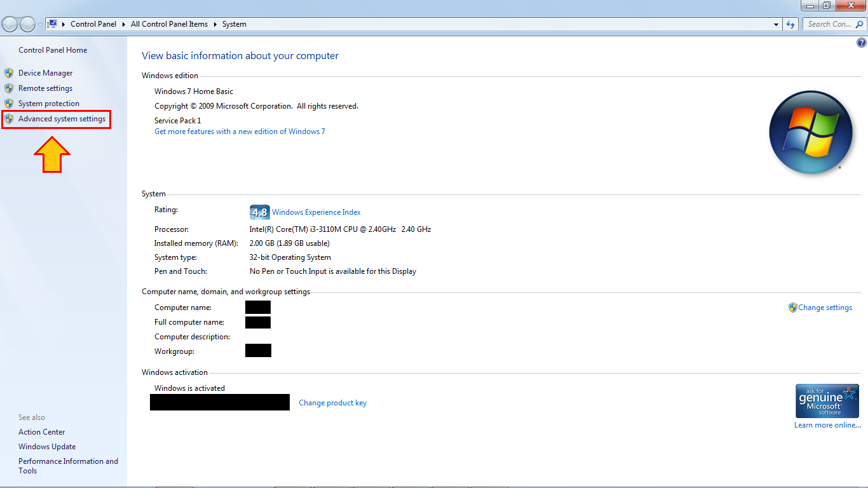
Task: Expand arrow before Control Panel breadcrumb
Action: (64, 24)
